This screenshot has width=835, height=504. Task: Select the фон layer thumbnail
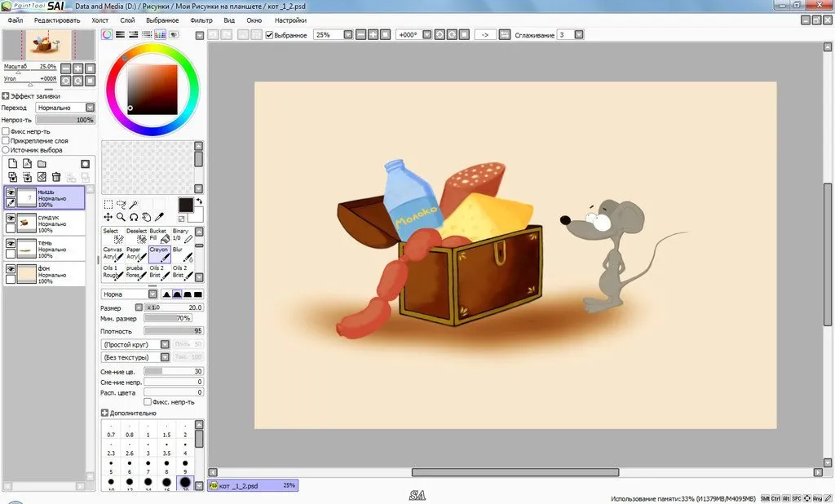(x=27, y=274)
